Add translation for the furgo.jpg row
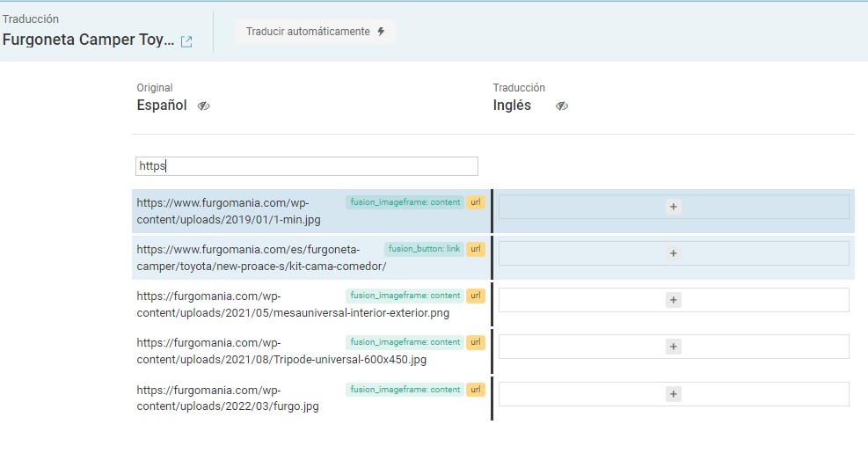 pos(673,394)
